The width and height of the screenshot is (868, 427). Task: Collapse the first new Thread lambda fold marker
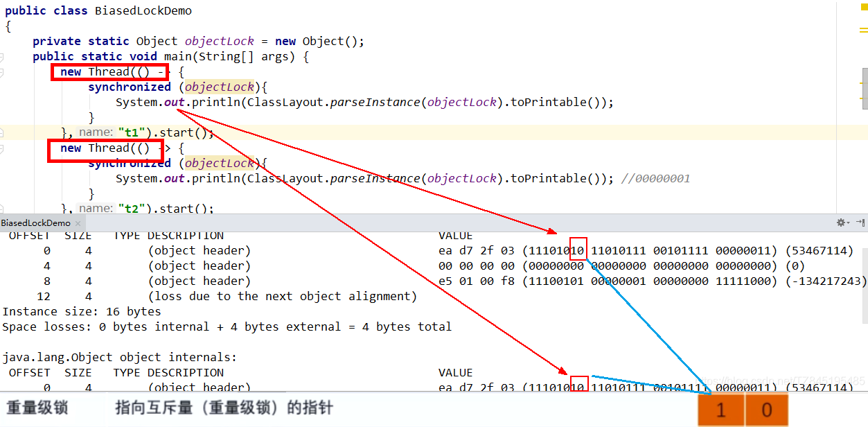tap(2, 72)
